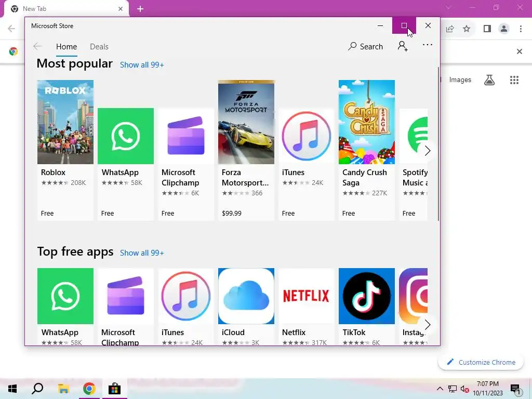The height and width of the screenshot is (399, 532).
Task: Close the Microsoft Store window
Action: click(428, 25)
